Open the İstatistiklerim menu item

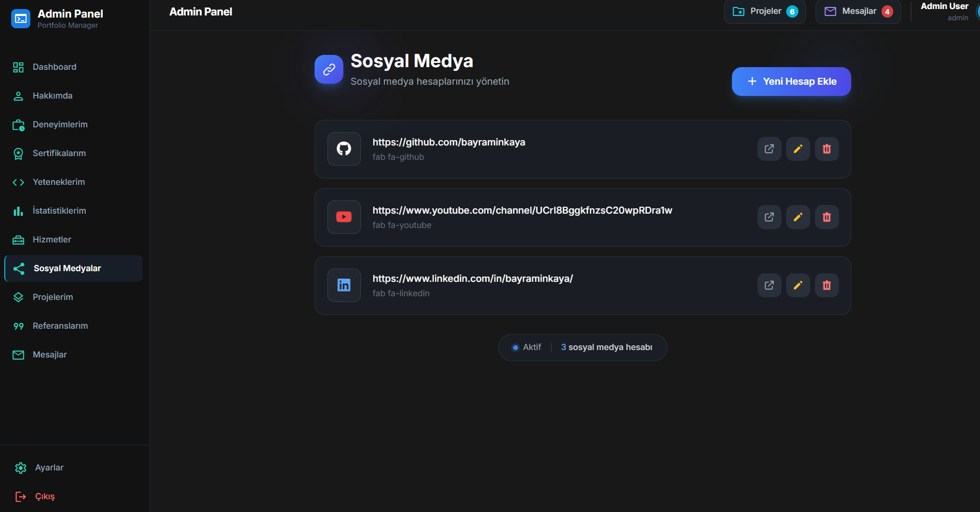(73, 211)
